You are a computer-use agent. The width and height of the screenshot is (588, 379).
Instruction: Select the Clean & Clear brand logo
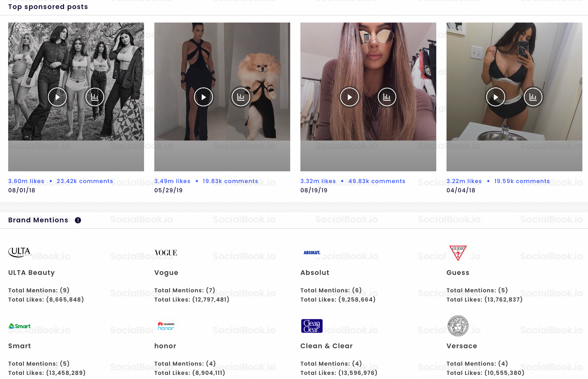coord(311,325)
